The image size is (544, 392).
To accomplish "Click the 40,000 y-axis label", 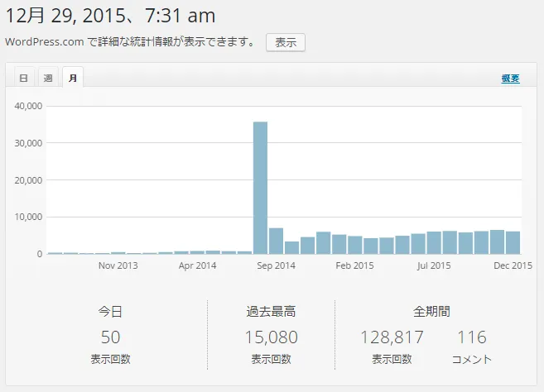I will click(x=27, y=106).
